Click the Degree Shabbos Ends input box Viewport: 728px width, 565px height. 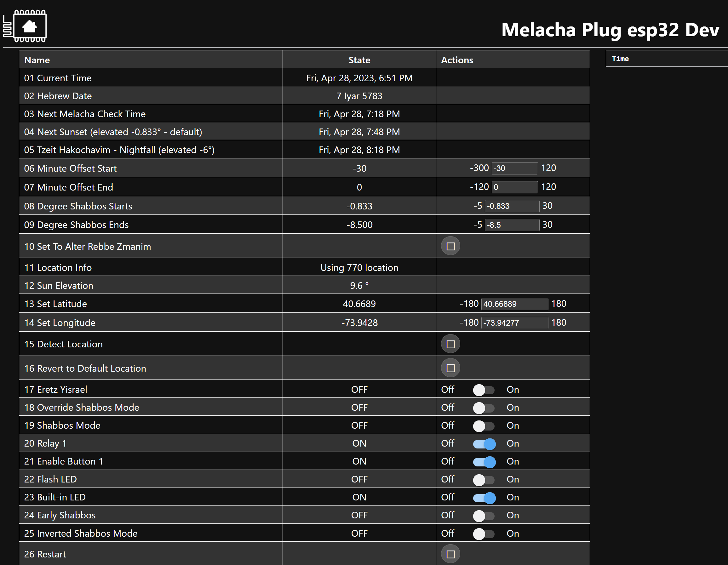tap(512, 225)
